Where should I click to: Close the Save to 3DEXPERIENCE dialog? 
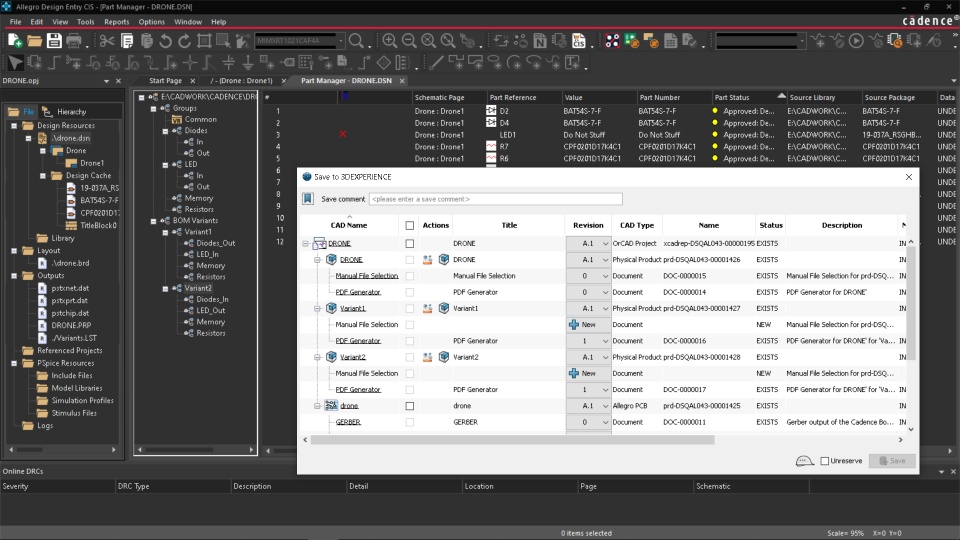pyautogui.click(x=909, y=177)
